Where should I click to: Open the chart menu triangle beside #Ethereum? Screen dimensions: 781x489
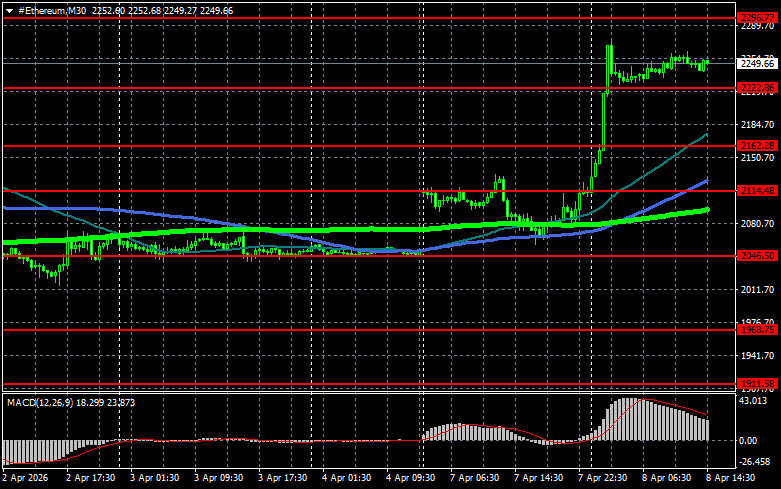point(9,10)
